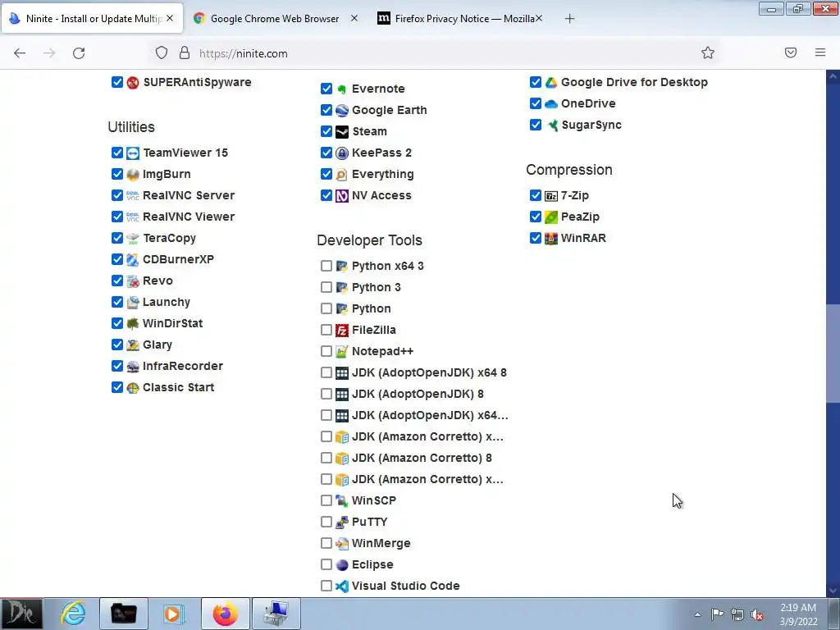This screenshot has width=840, height=630.
Task: Click the NV Access icon
Action: [342, 195]
